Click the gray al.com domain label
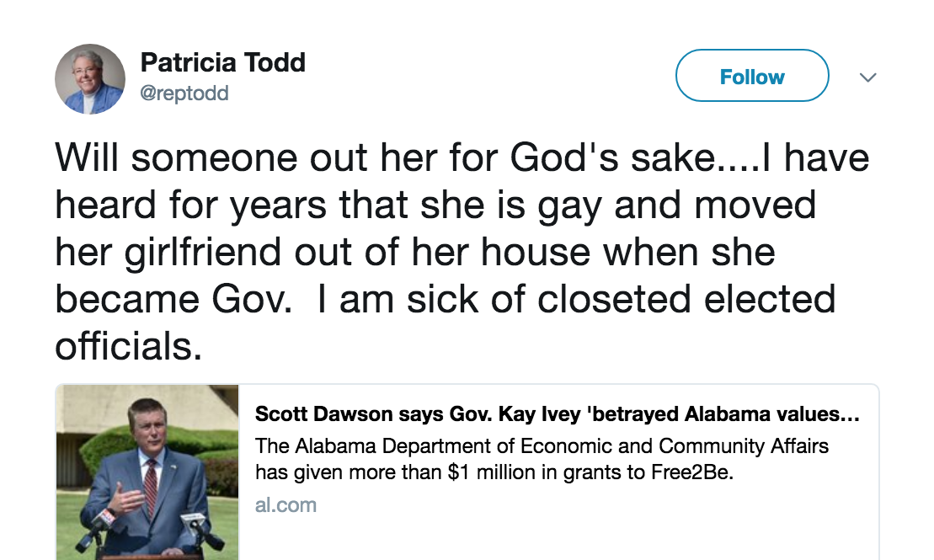This screenshot has height=560, width=934. click(286, 504)
